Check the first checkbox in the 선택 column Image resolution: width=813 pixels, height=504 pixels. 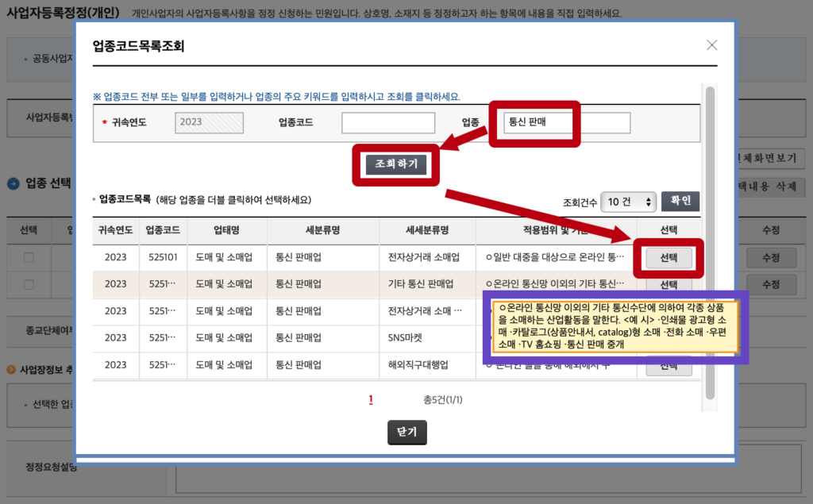(29, 258)
